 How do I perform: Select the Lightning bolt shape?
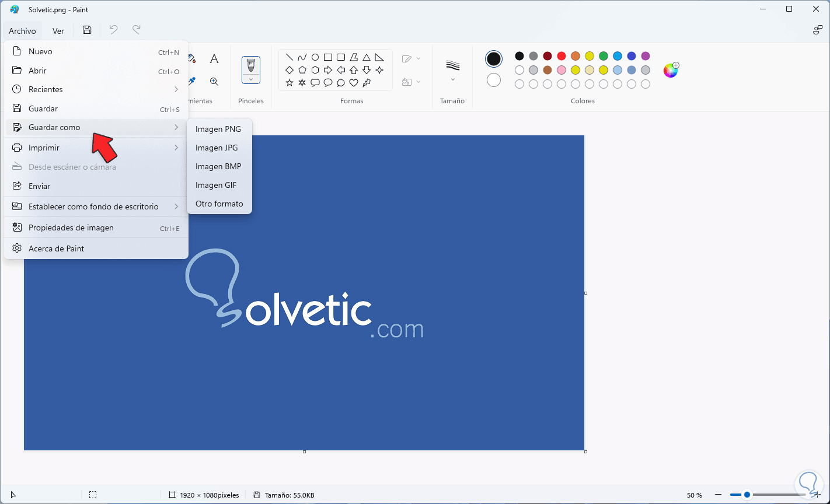(367, 83)
